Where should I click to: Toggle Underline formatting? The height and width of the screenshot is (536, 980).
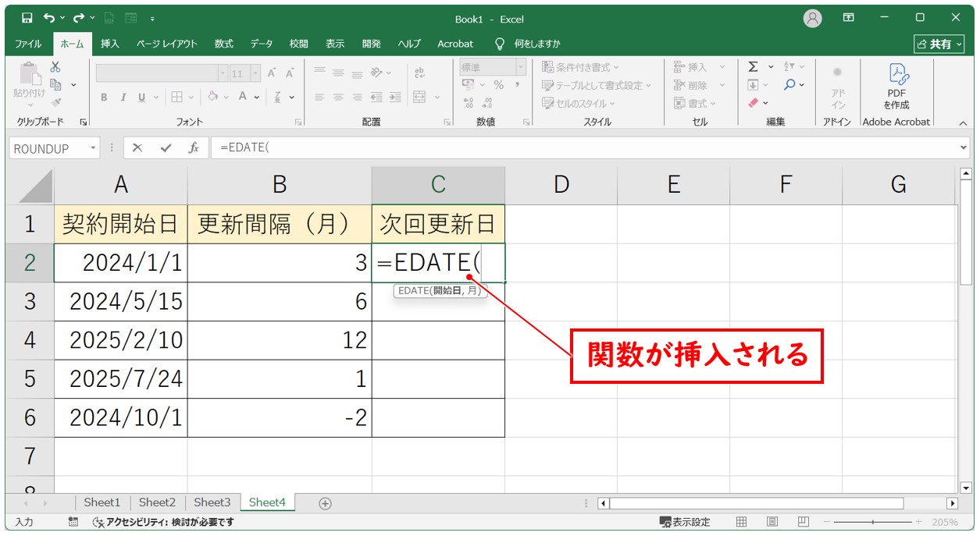click(x=142, y=97)
